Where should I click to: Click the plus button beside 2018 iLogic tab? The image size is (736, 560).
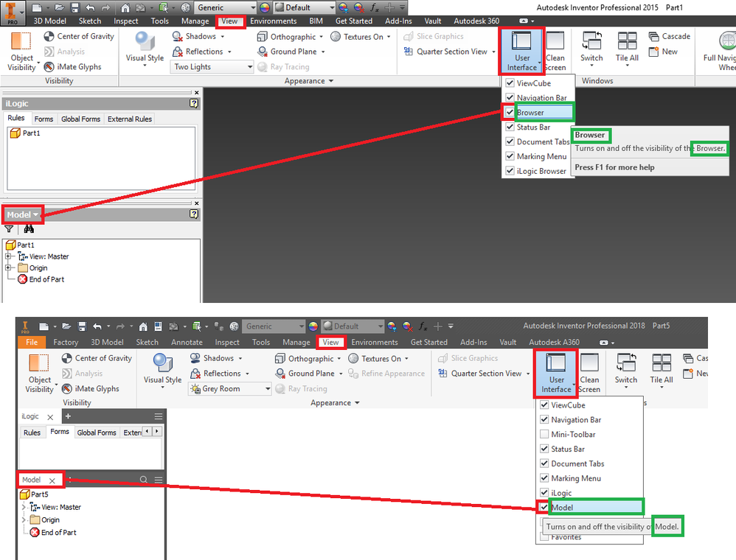[68, 416]
